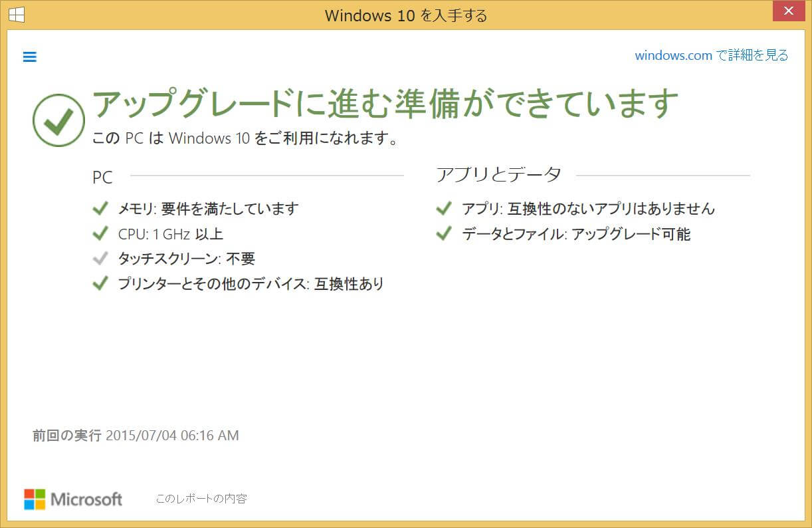The width and height of the screenshot is (812, 528).
Task: Click the アプリとデータ section heading
Action: coord(499,175)
